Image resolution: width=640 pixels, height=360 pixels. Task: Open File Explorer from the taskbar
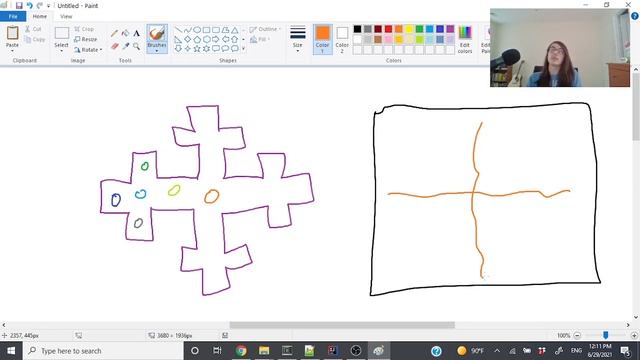264,351
